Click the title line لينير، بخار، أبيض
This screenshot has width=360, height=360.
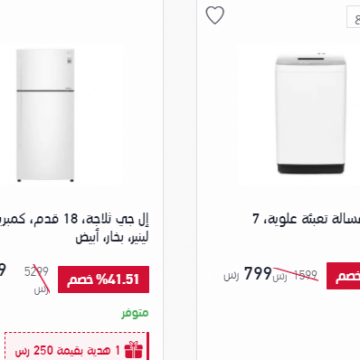click(112, 238)
